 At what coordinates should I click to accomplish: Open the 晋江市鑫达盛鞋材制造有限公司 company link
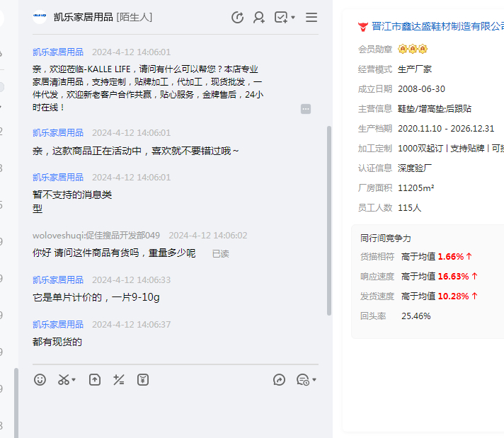tap(437, 27)
